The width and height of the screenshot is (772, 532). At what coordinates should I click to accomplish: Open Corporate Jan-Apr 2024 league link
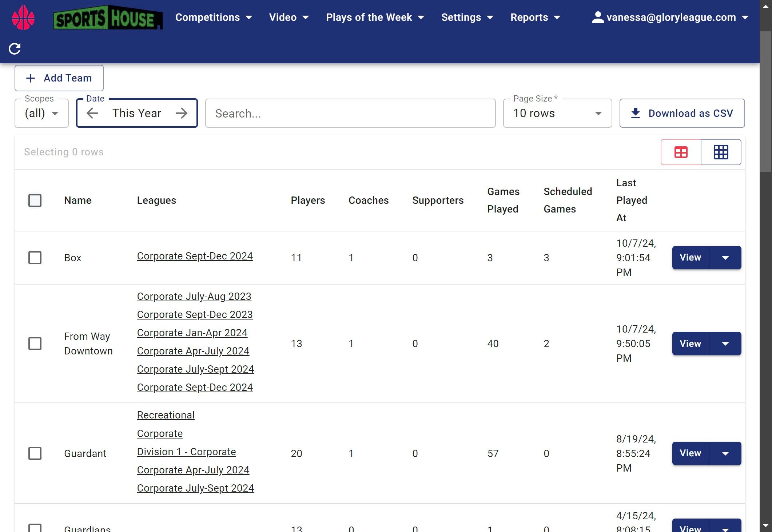coord(192,333)
